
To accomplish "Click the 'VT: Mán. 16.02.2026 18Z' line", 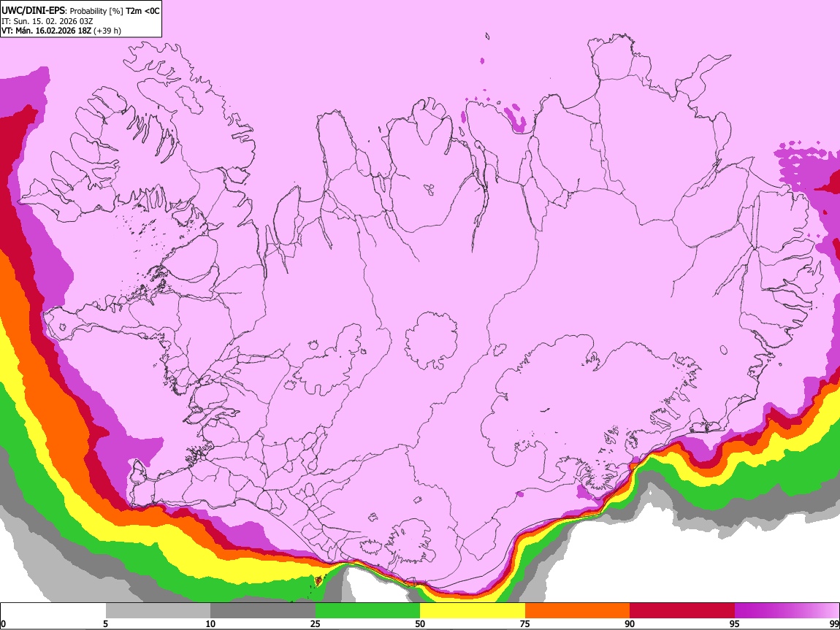I will coord(46,31).
